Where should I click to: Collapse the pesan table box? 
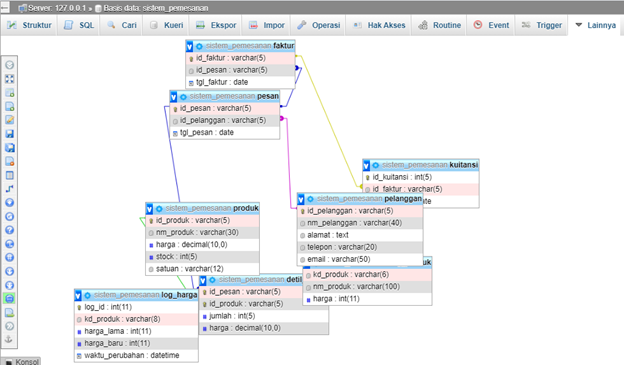pyautogui.click(x=174, y=97)
